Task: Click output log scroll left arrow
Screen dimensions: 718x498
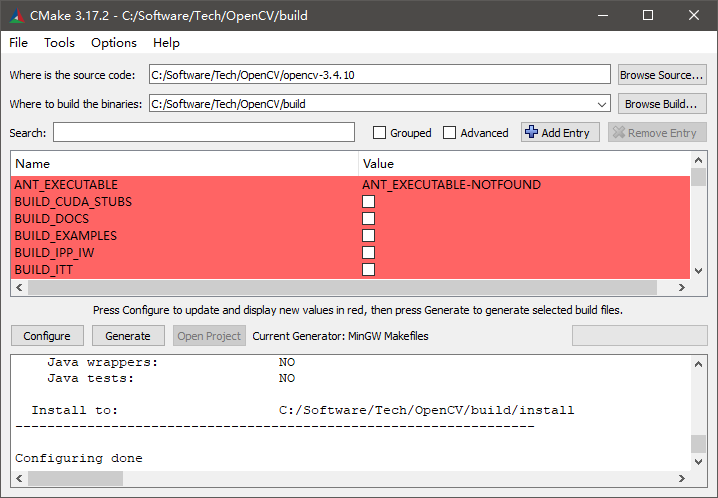Action: (x=19, y=478)
